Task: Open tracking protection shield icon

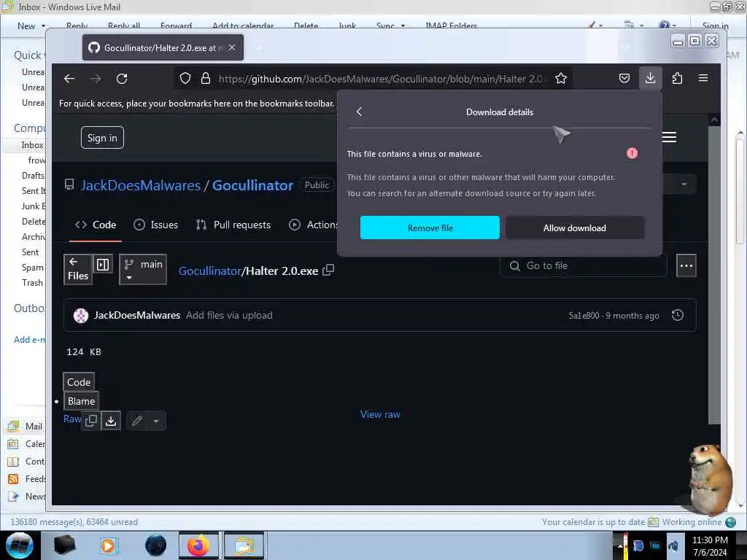Action: point(185,79)
